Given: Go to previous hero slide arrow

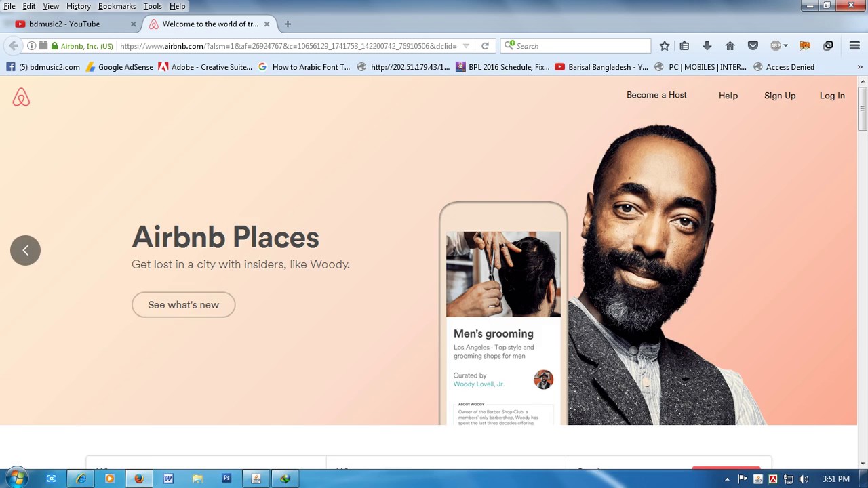Looking at the screenshot, I should coord(25,250).
